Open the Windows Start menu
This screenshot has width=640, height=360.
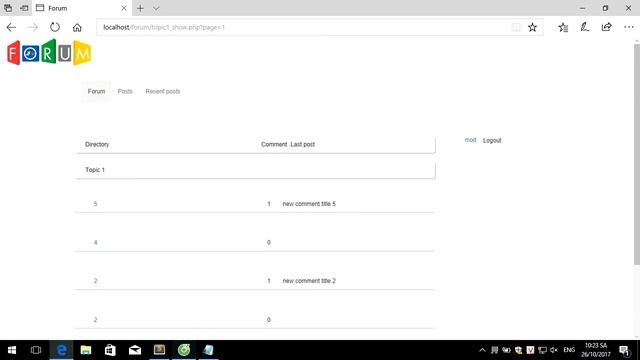[x=12, y=350]
